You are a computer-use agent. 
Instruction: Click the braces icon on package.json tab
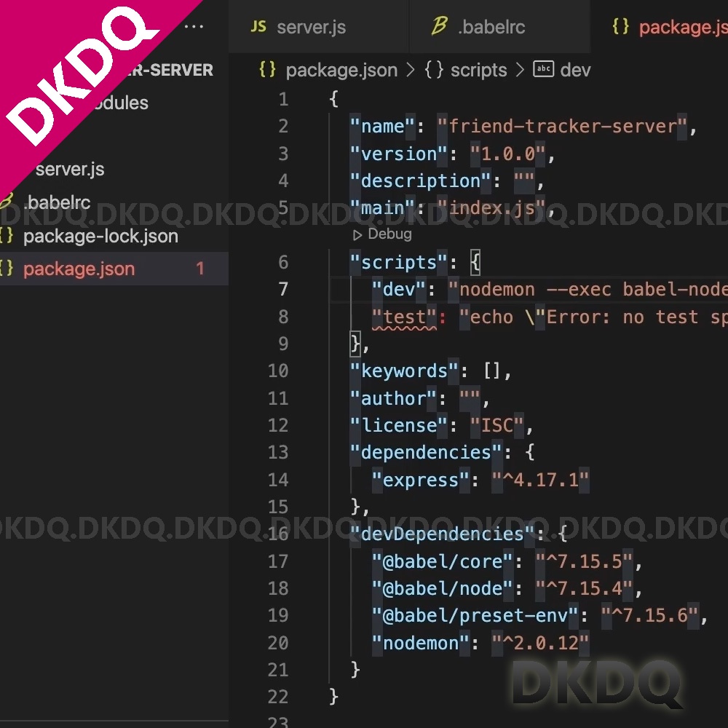[621, 26]
